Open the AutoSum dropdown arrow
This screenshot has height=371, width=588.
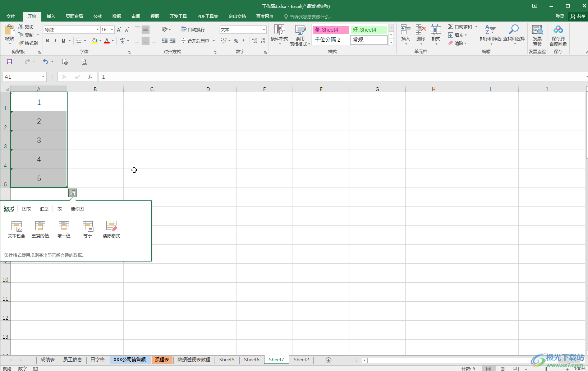pos(476,27)
